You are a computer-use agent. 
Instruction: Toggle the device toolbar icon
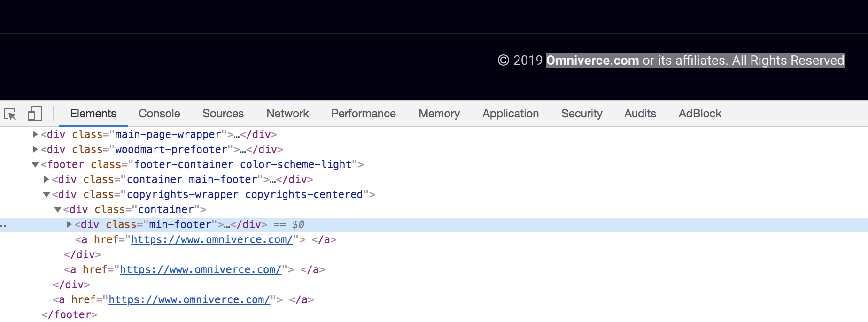(x=35, y=114)
